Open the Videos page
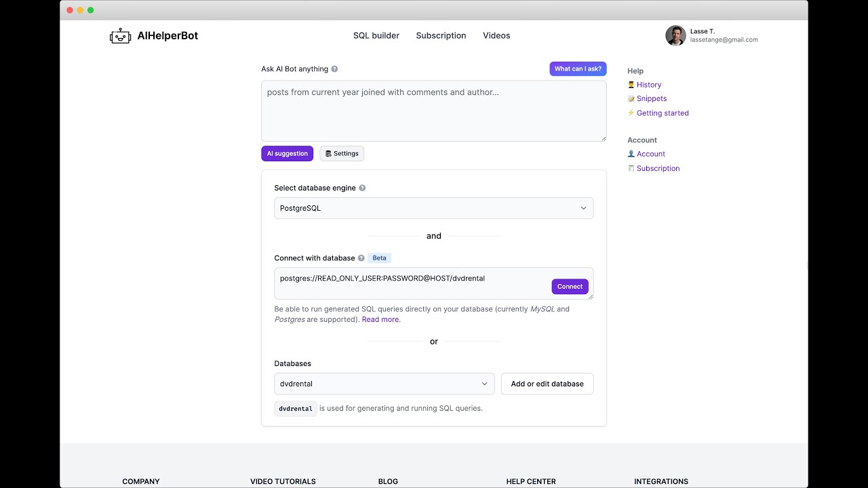Viewport: 868px width, 488px height. click(496, 35)
